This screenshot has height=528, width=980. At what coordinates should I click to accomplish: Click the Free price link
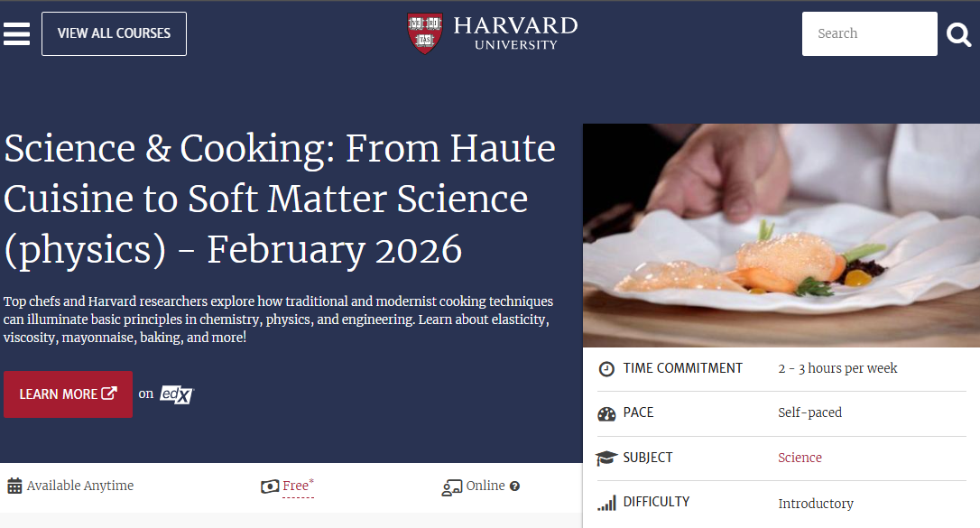296,486
